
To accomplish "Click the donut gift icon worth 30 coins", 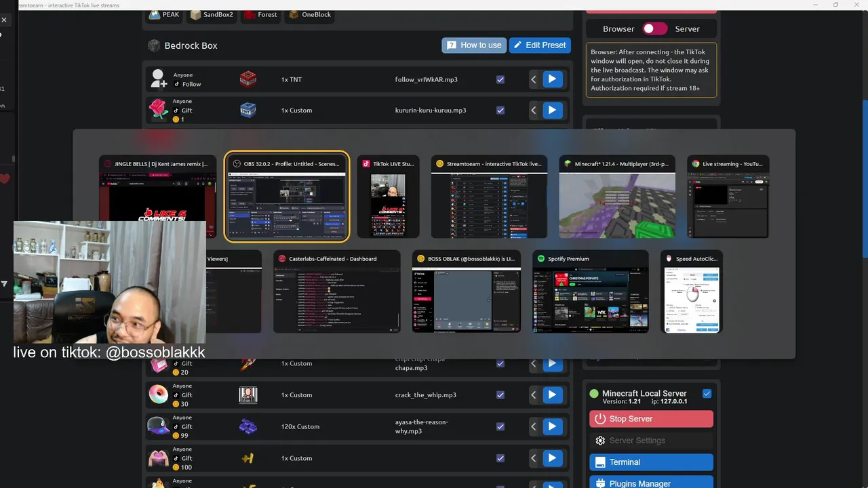I will pos(159,394).
